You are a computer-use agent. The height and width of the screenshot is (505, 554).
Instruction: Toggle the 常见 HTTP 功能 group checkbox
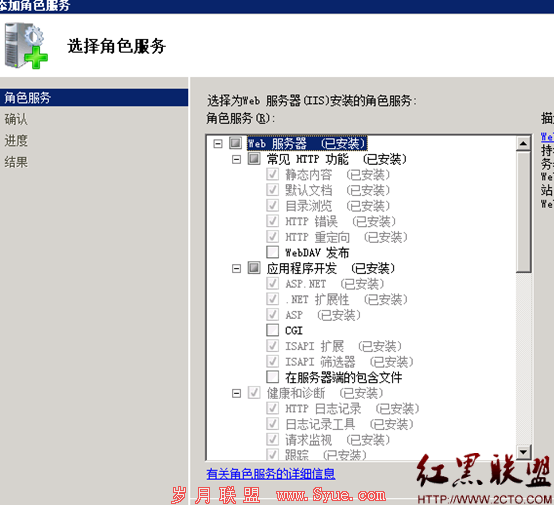coord(254,159)
